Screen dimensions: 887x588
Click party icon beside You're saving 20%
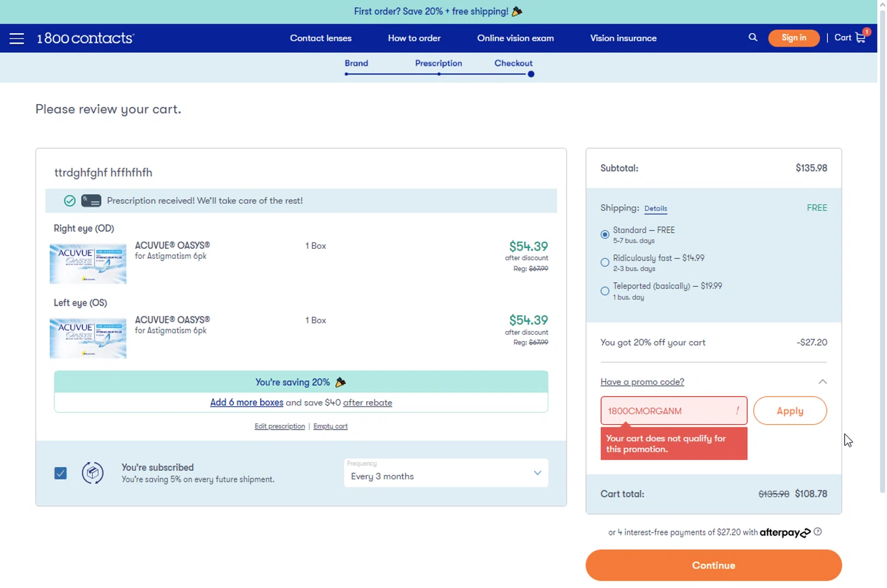tap(340, 382)
